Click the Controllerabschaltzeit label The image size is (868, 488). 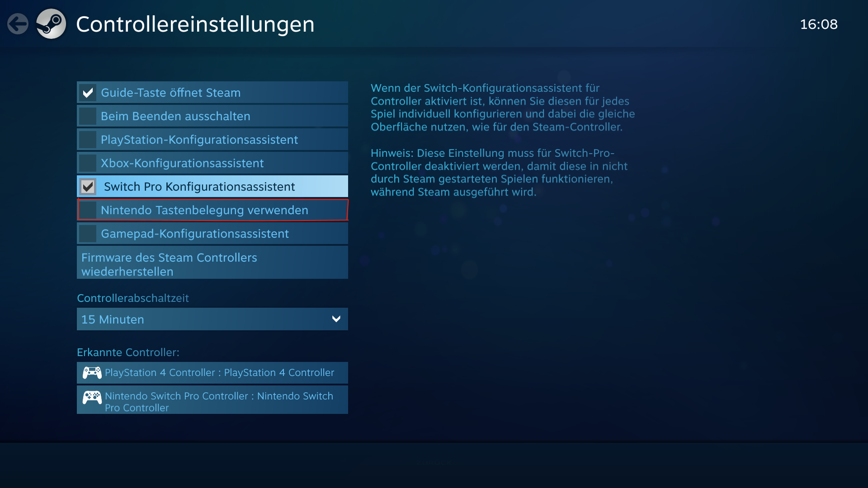click(133, 298)
